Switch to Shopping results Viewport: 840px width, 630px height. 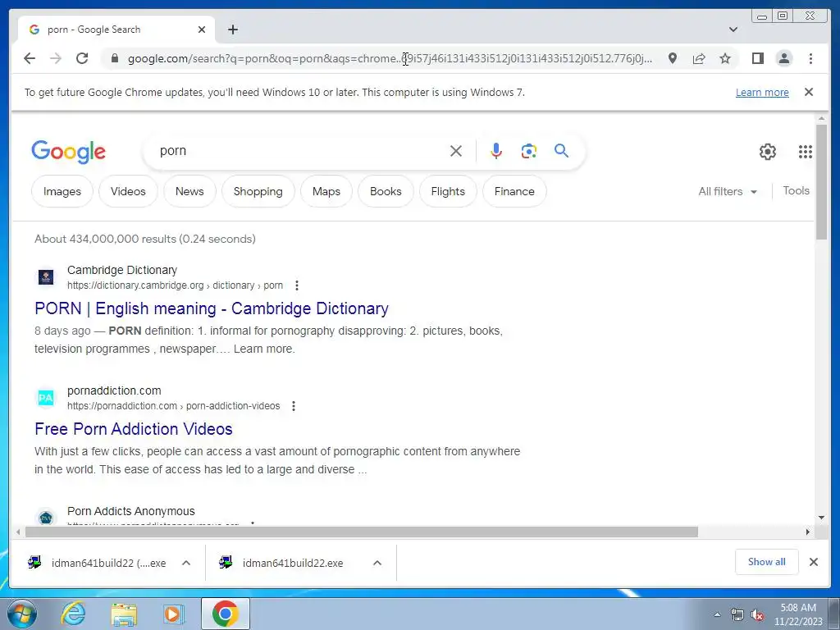click(x=258, y=191)
